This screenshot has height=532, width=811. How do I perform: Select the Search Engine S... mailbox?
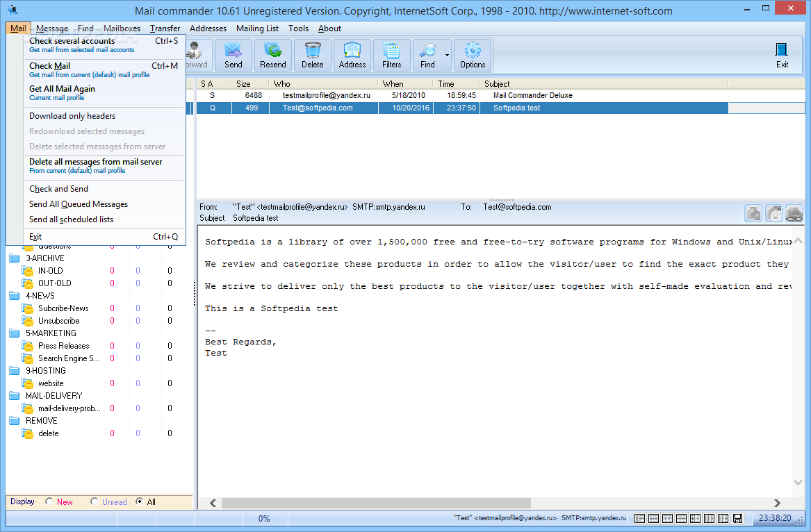tap(69, 358)
